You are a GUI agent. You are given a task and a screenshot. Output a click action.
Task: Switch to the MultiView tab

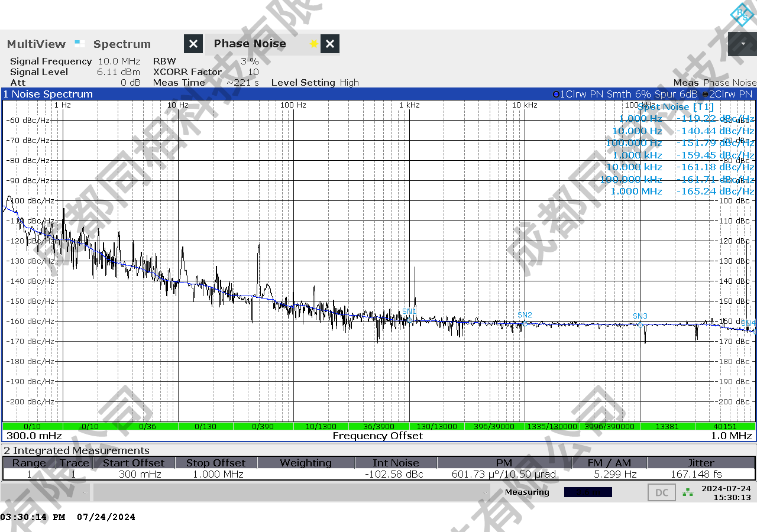pyautogui.click(x=36, y=44)
